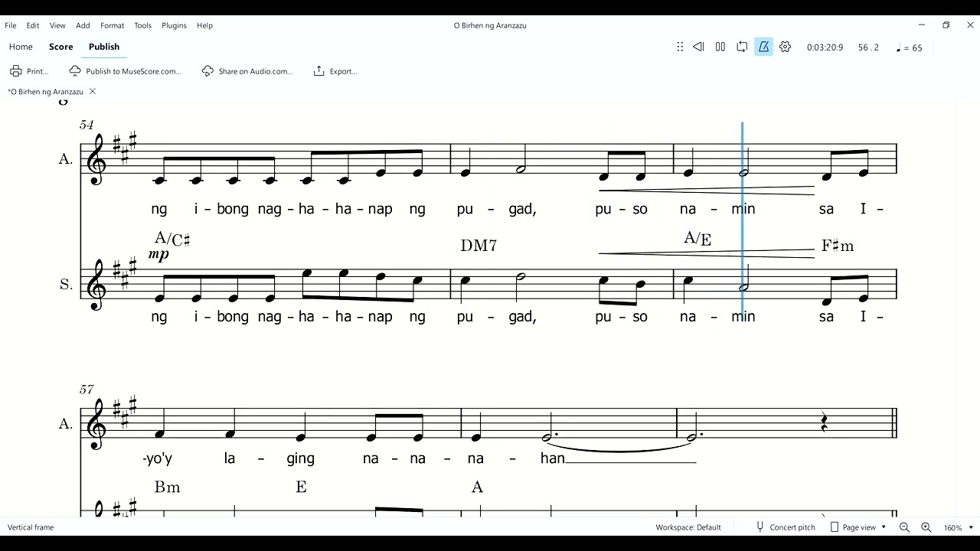Click the blue playback cursor line
The image size is (980, 551).
tap(742, 222)
